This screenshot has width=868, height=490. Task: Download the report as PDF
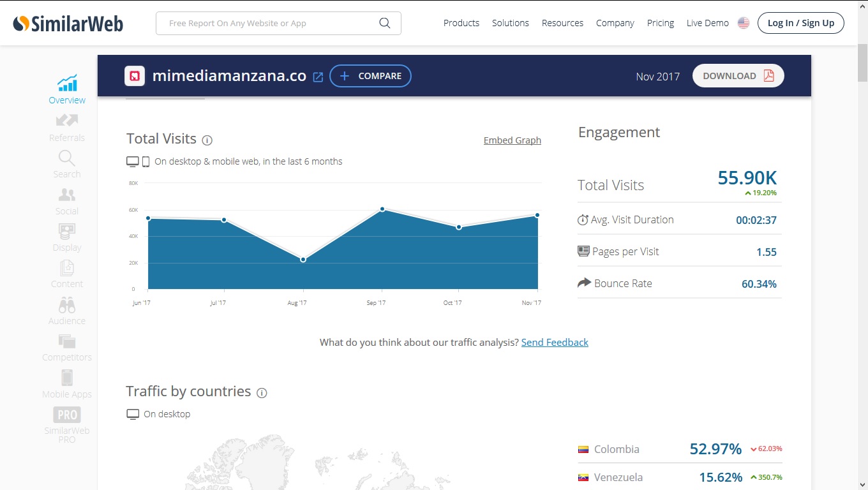[738, 76]
